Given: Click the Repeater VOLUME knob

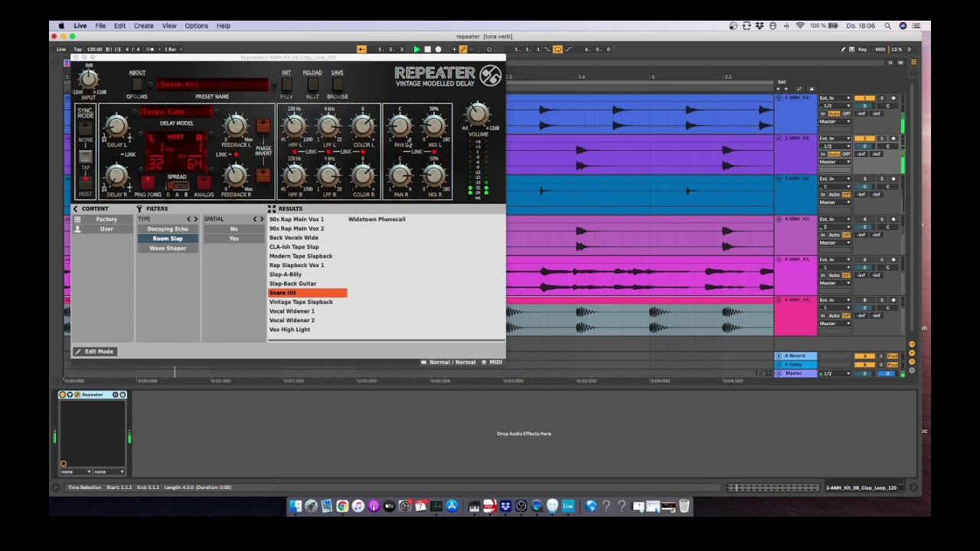Looking at the screenshot, I should (x=478, y=116).
